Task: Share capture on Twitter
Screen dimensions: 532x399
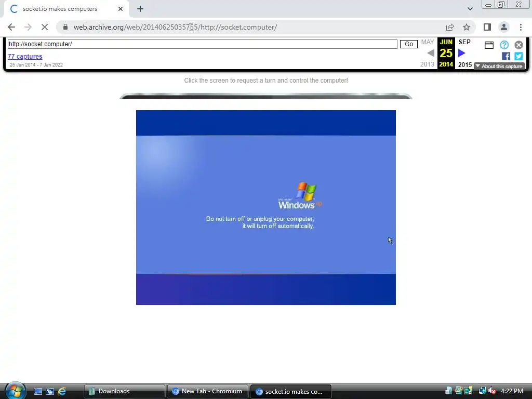Action: [x=518, y=56]
